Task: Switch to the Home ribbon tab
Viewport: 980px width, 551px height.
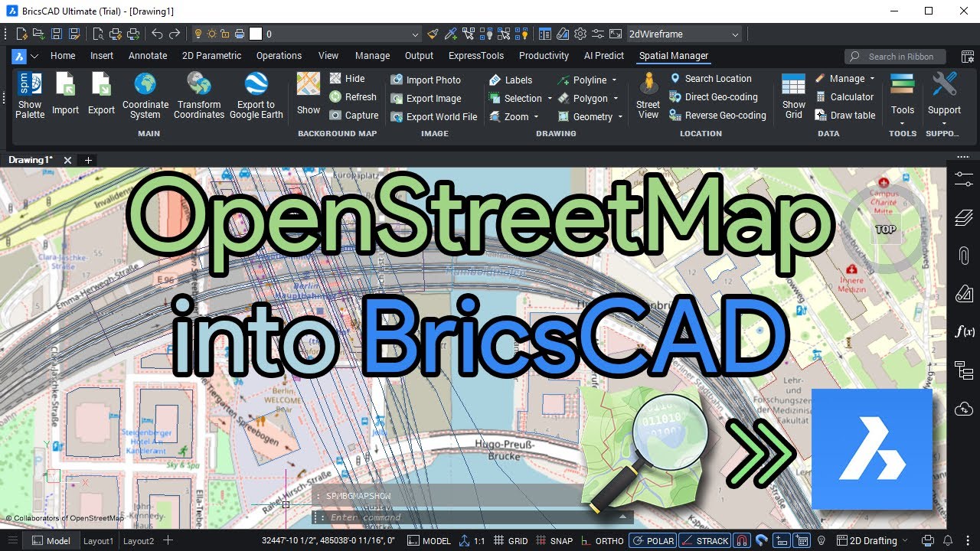Action: [x=63, y=55]
